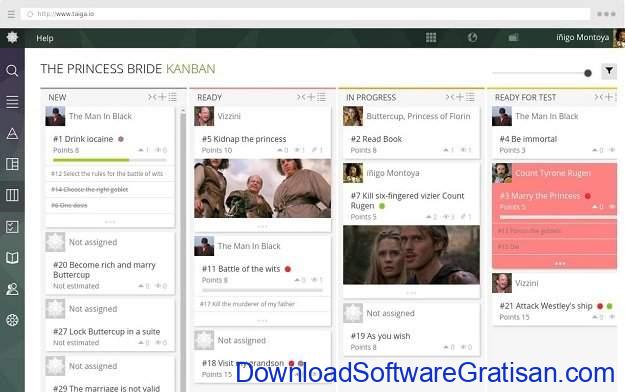Adjust the Kanban zoom level slider
The image size is (625, 392).
(588, 73)
